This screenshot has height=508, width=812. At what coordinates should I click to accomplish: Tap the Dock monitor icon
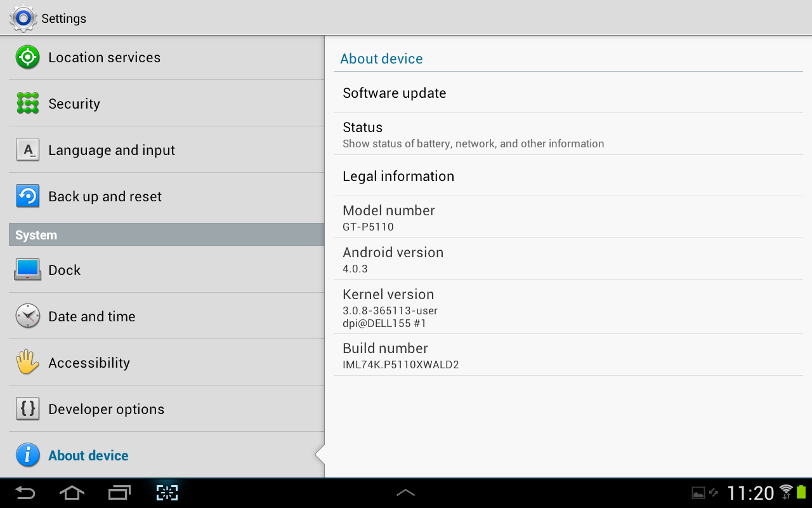[27, 270]
